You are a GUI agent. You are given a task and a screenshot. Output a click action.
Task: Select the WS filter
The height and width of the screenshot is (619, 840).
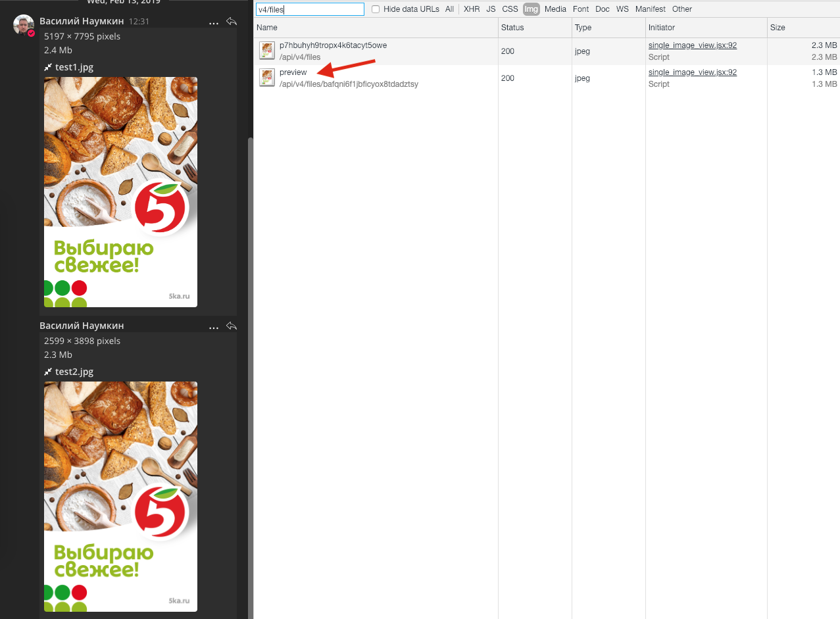[622, 9]
